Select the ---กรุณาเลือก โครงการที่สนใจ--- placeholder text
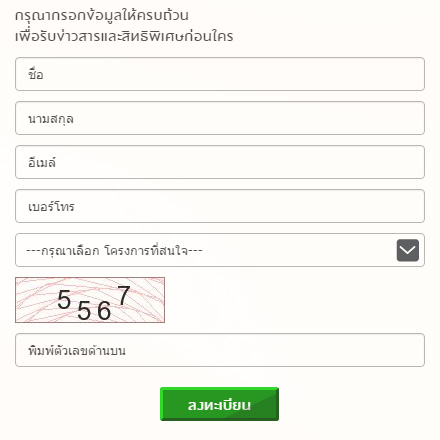Image resolution: width=440 pixels, height=440 pixels. (114, 250)
